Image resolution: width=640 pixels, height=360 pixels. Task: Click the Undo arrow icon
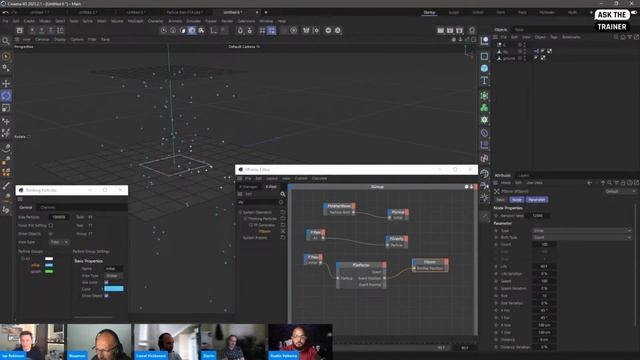click(5, 13)
